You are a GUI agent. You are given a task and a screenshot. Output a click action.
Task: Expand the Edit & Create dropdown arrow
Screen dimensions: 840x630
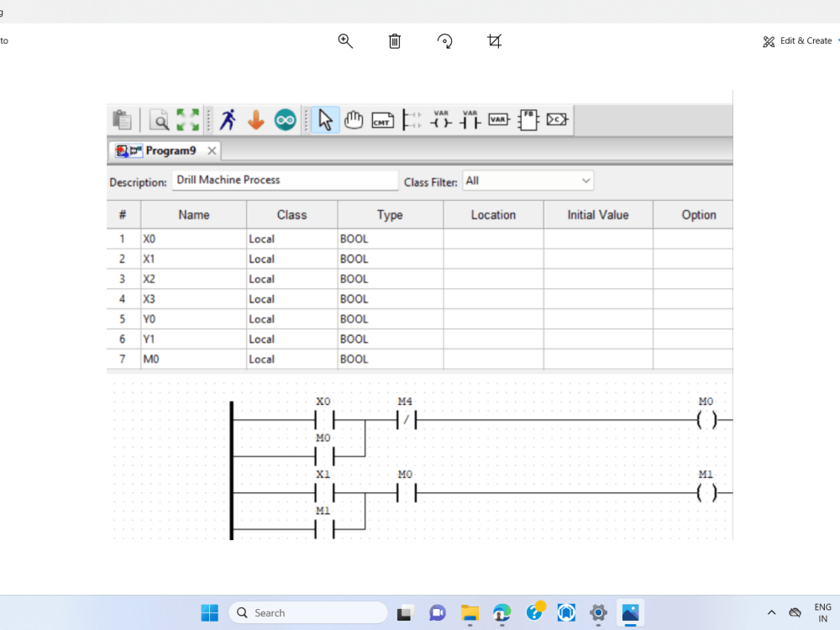837,40
